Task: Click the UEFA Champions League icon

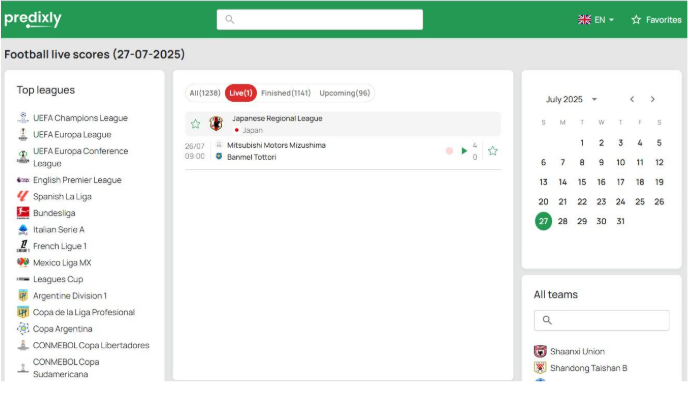Action: 23,117
